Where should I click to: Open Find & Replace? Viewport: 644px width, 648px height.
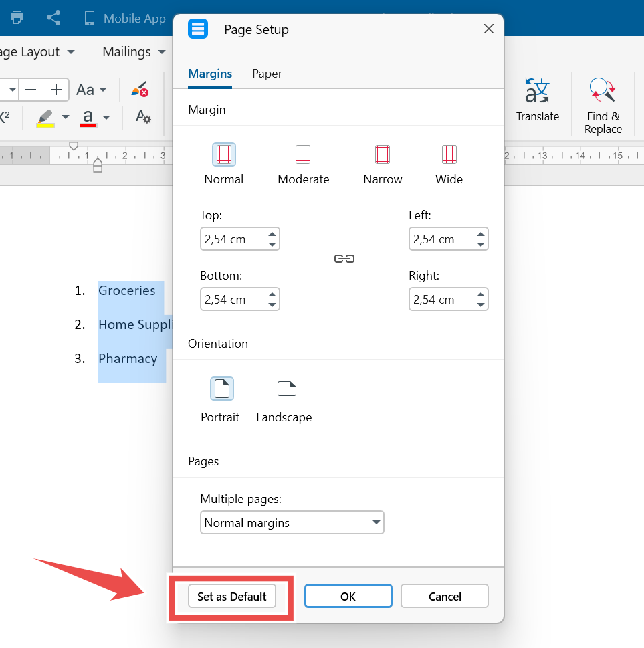pos(603,106)
